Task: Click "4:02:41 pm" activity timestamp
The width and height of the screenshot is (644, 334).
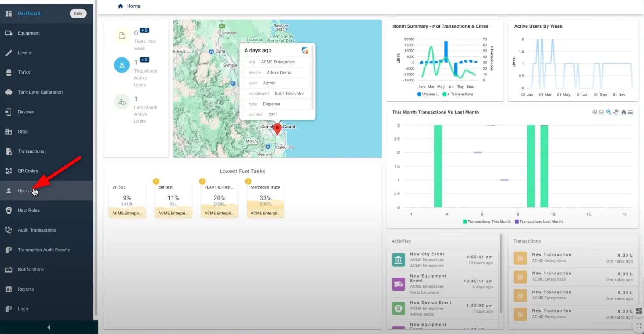Action: (480, 257)
